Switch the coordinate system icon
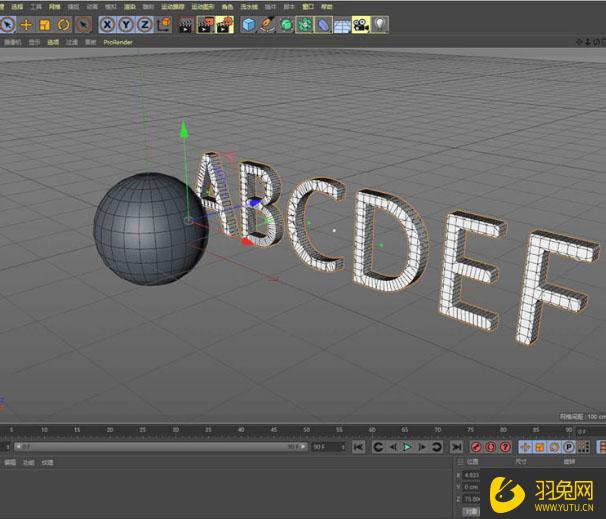 164,25
